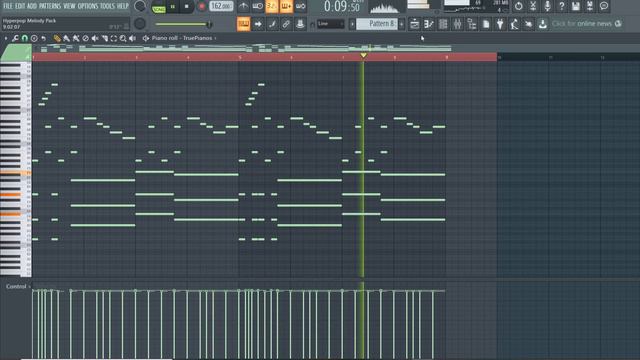
Task: Open the PATTERNS menu
Action: click(50, 6)
